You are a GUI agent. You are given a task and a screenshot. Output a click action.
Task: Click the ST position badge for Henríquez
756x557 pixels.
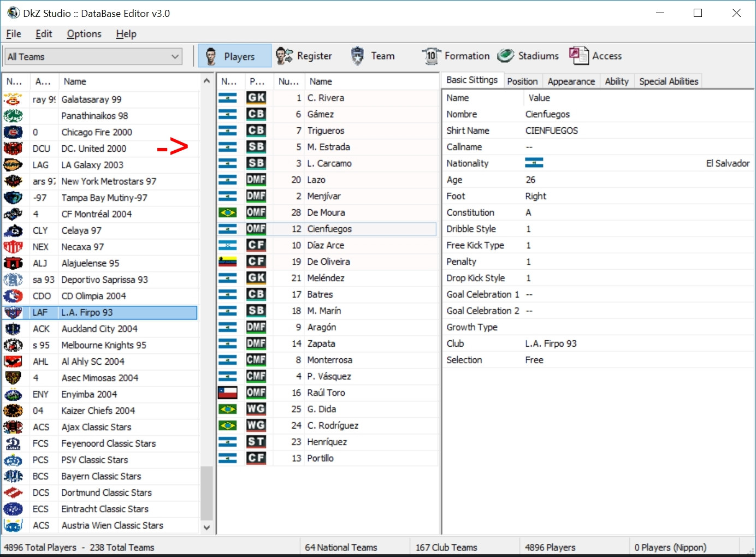[256, 442]
